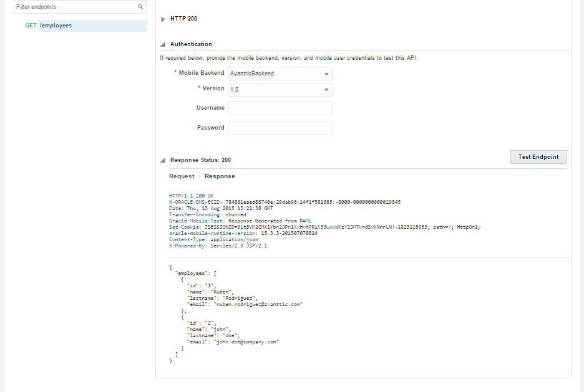Screen dimensions: 584x392
Task: Click the Set-Cookie header line
Action: point(325,227)
